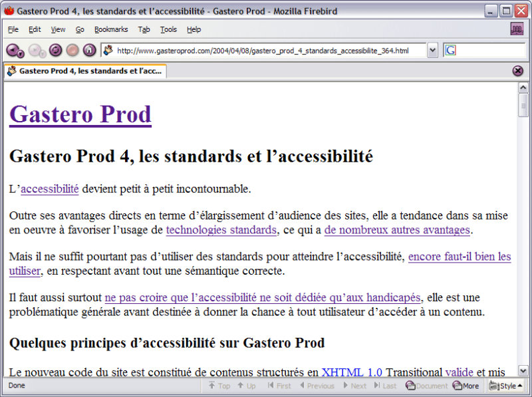Click Top in the site navigation bar
Viewport: 532px width, 397px height.
(x=219, y=386)
